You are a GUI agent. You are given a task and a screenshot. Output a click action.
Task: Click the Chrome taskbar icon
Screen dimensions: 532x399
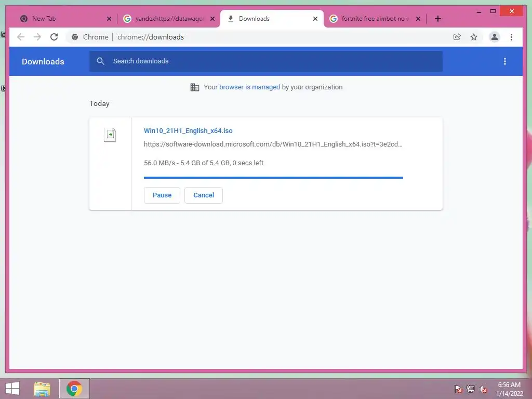click(x=74, y=389)
